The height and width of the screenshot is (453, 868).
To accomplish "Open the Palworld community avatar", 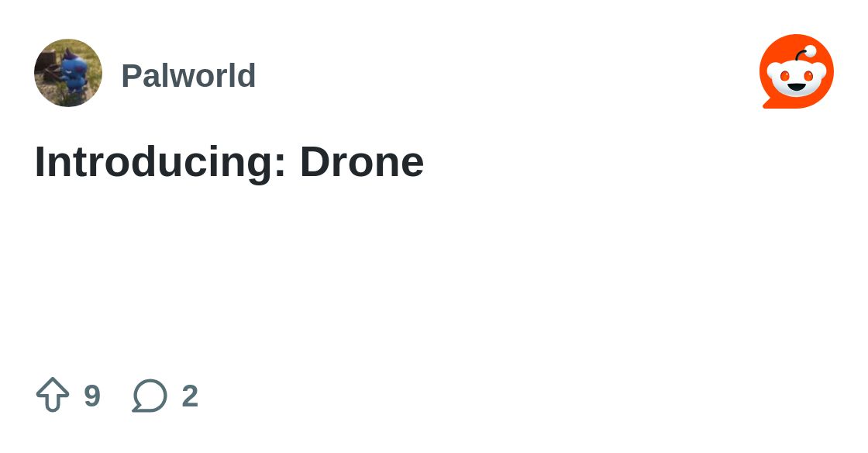I will click(x=68, y=73).
